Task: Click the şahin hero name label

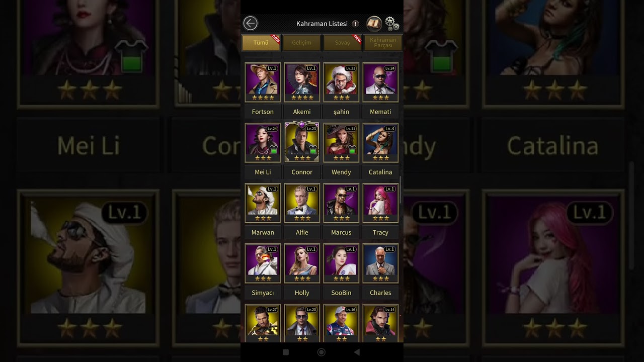Action: pyautogui.click(x=341, y=112)
